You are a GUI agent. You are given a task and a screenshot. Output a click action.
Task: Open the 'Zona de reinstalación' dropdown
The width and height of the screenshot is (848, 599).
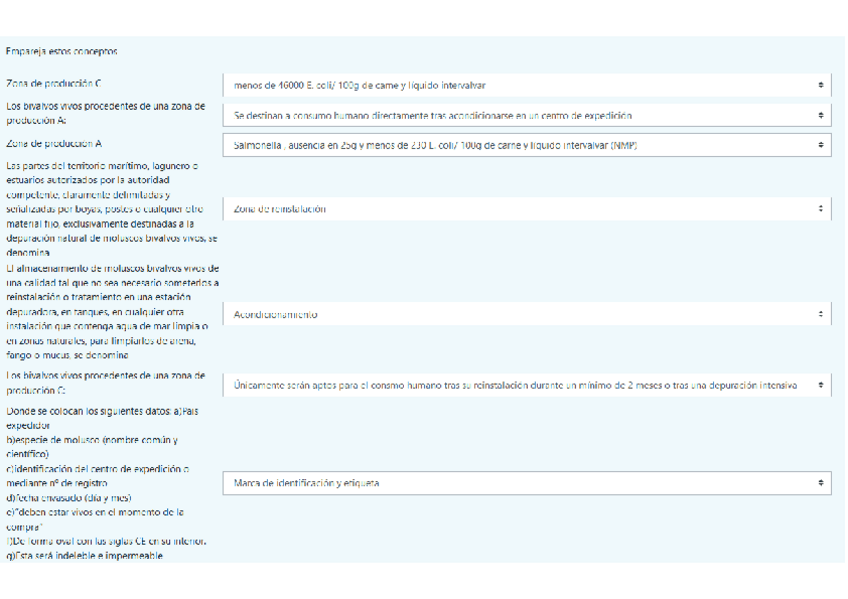527,209
